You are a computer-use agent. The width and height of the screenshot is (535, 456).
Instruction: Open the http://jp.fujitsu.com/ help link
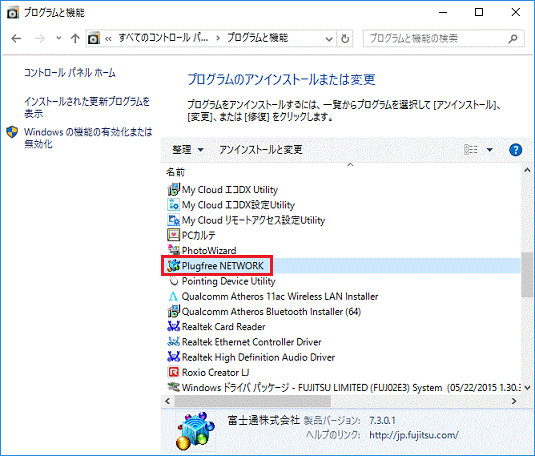414,435
